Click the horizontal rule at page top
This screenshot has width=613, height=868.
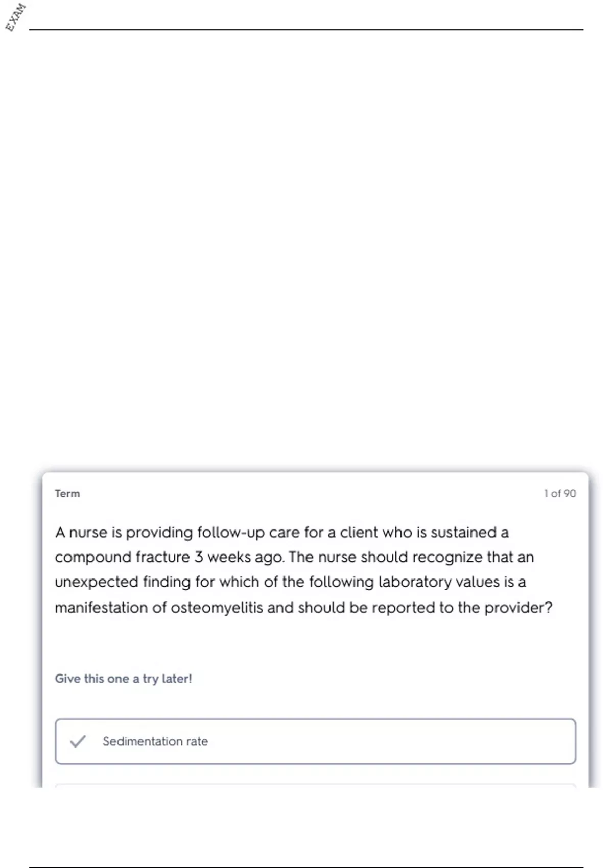tap(306, 30)
